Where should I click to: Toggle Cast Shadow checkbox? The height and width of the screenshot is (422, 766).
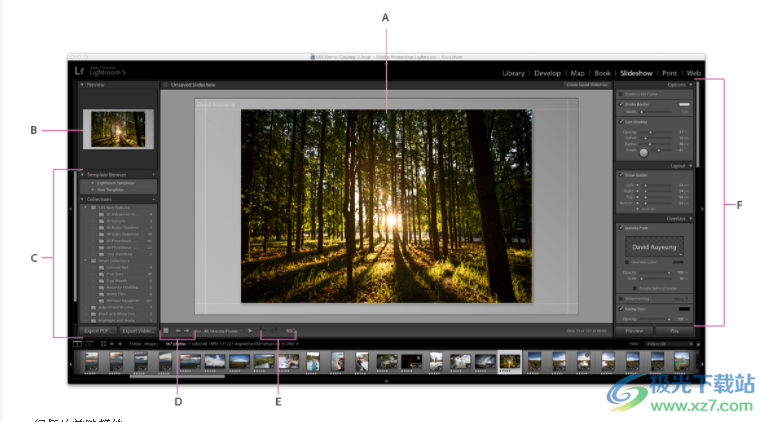(621, 122)
